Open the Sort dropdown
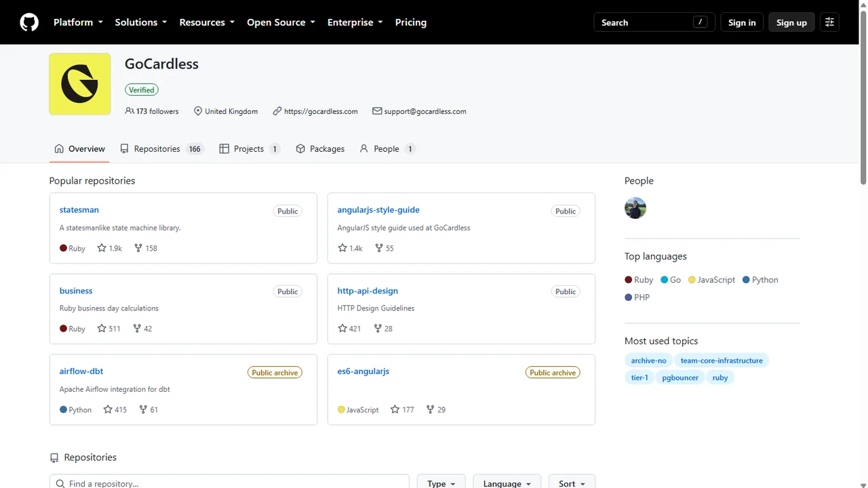Viewport: 868px width, 488px height. click(572, 483)
